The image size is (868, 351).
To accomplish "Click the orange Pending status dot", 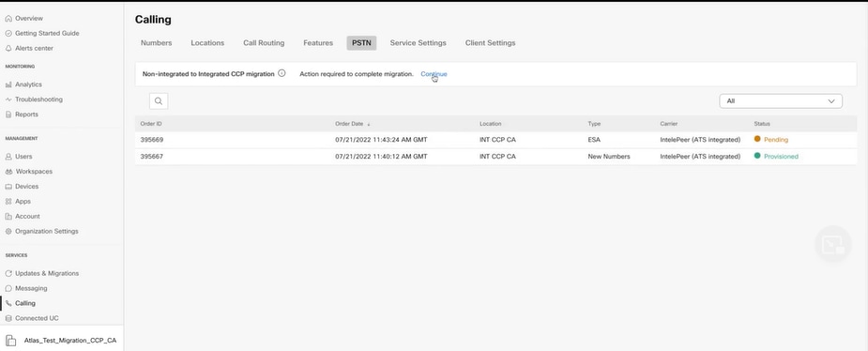I will click(757, 139).
